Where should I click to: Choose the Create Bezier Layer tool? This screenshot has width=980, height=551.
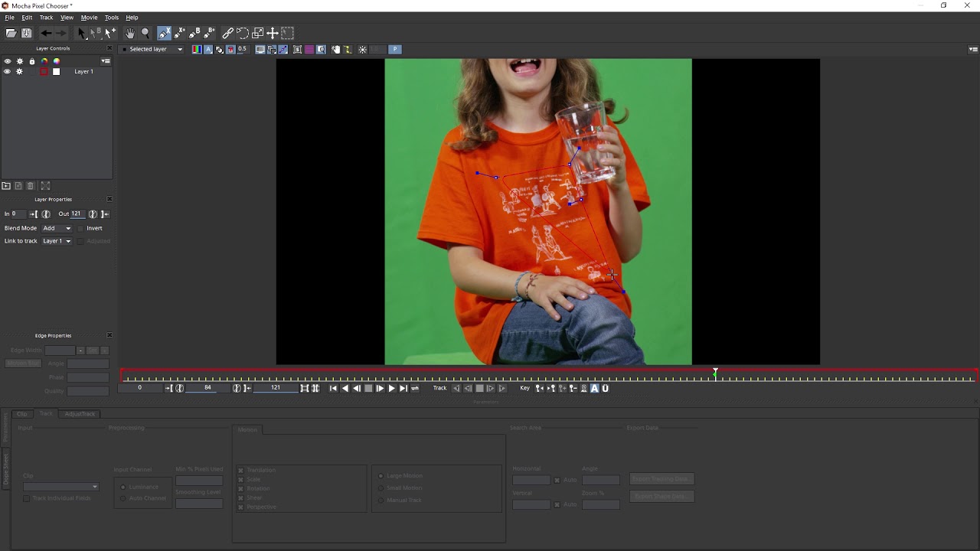(194, 33)
